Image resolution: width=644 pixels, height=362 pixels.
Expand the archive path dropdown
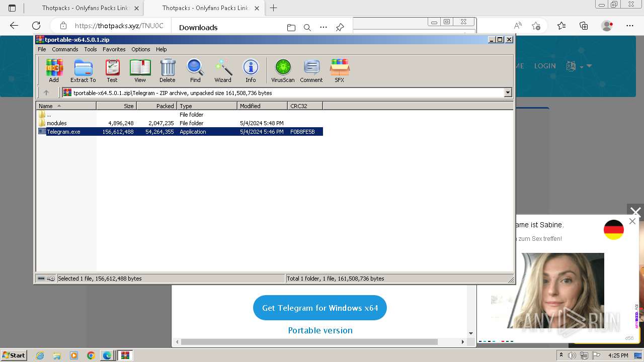tap(508, 93)
